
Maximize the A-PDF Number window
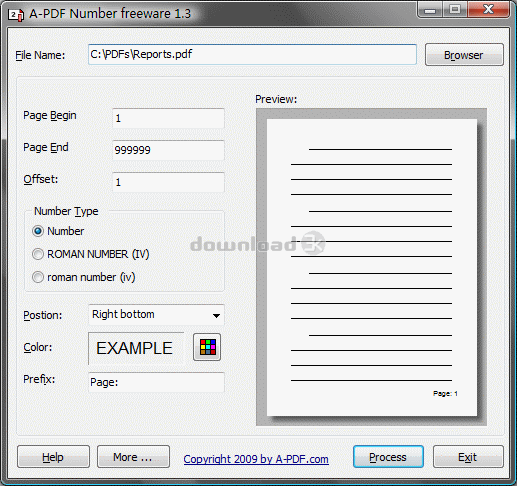tap(455, 10)
